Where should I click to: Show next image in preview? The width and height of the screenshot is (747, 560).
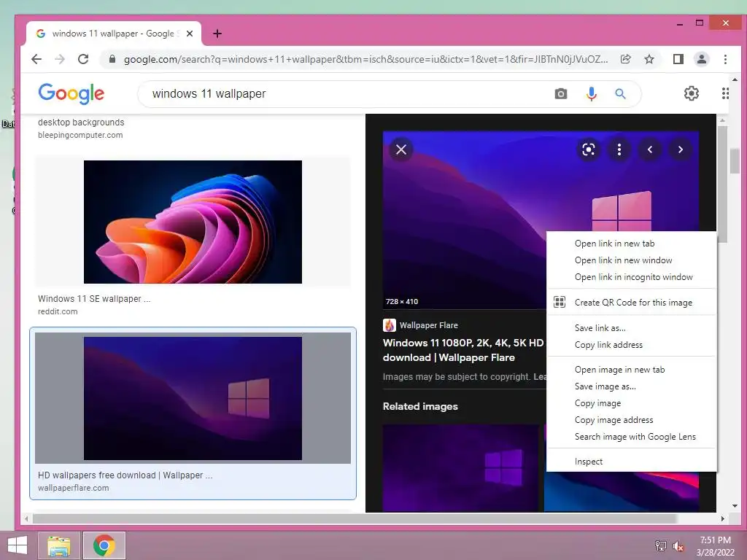pyautogui.click(x=681, y=149)
